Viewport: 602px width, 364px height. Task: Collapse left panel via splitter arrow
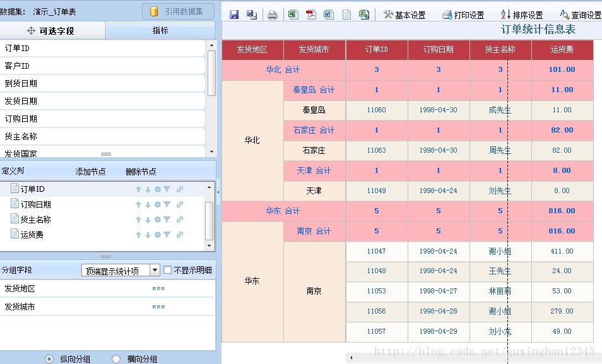click(x=218, y=192)
